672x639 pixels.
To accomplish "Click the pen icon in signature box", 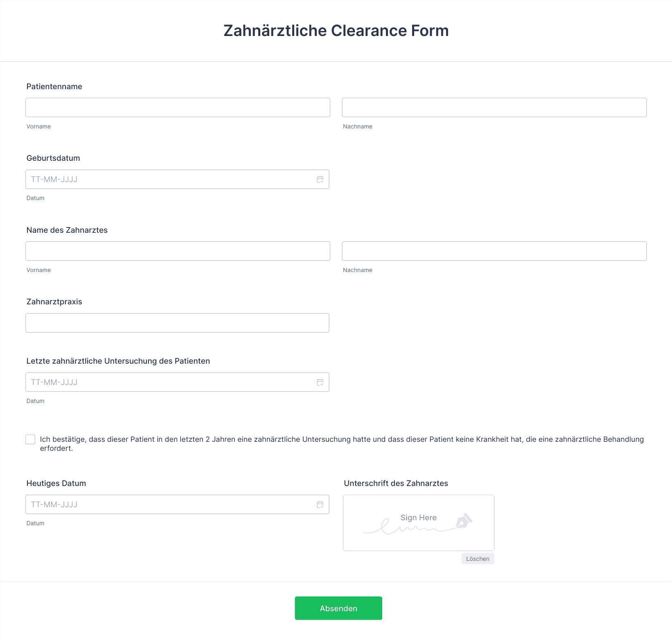I will click(x=464, y=521).
